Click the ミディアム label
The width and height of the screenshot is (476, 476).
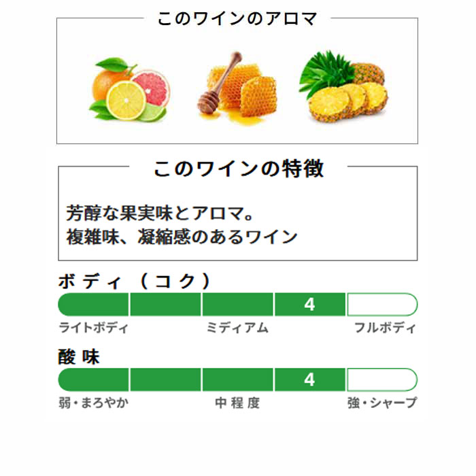pos(237,328)
